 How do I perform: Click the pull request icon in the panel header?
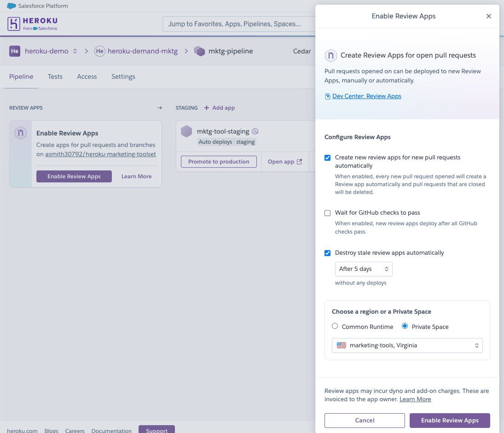pyautogui.click(x=331, y=56)
